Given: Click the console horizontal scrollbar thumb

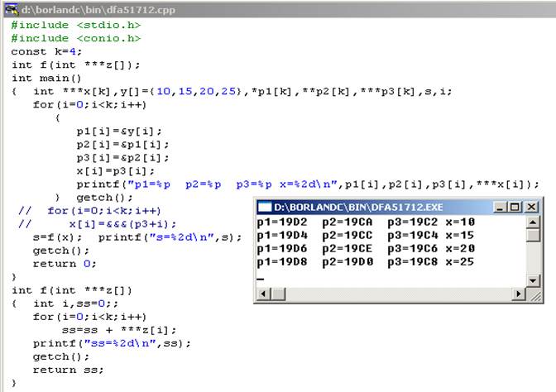Looking at the screenshot, I should tap(279, 294).
